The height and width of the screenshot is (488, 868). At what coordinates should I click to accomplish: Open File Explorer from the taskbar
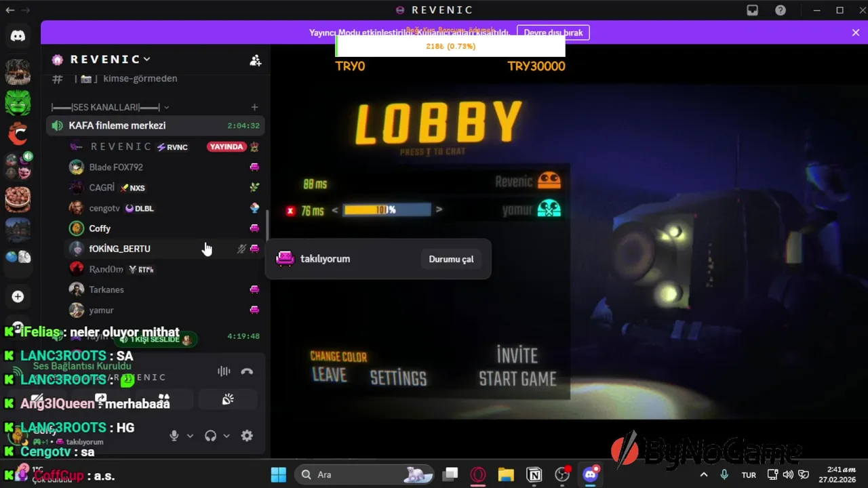[x=506, y=474]
